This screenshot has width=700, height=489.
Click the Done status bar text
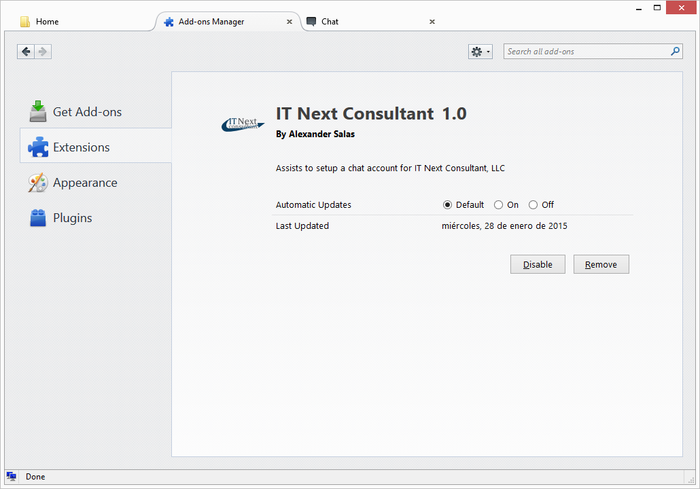point(35,476)
